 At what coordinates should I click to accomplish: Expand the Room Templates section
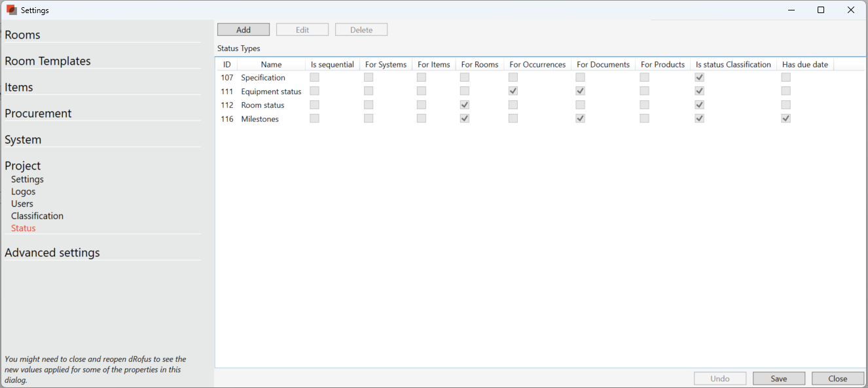pyautogui.click(x=48, y=62)
